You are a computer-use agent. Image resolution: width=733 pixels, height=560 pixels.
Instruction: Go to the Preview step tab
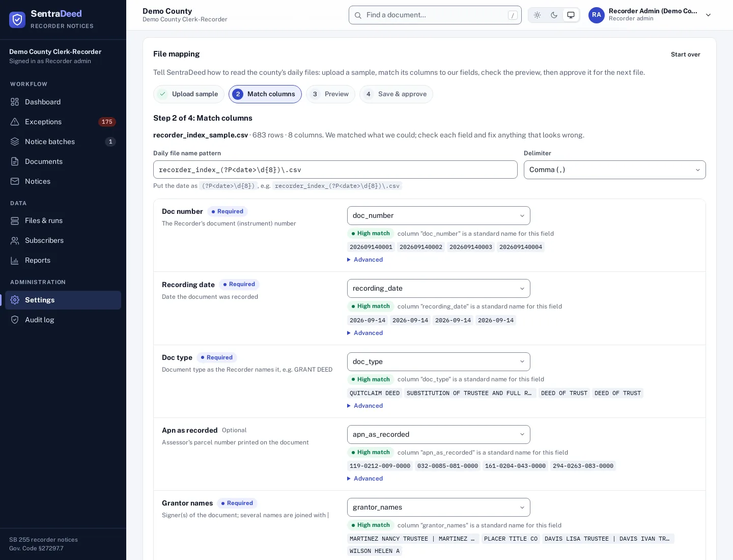coord(330,94)
